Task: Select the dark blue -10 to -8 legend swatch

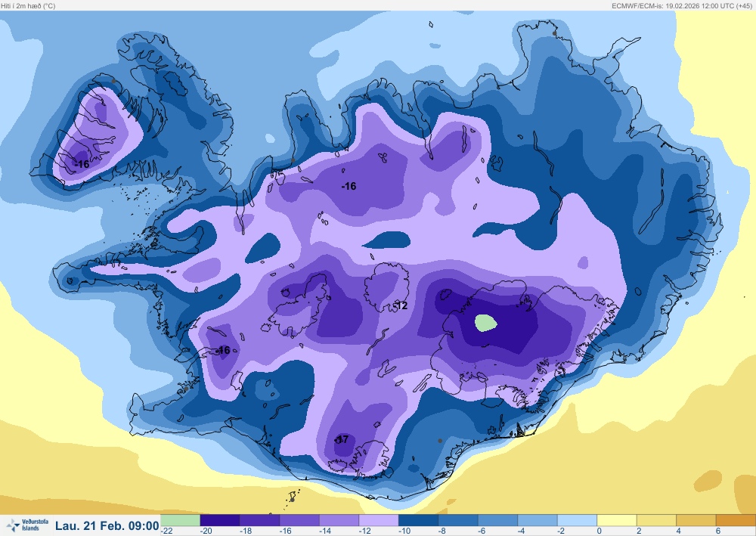Action: coord(419,520)
